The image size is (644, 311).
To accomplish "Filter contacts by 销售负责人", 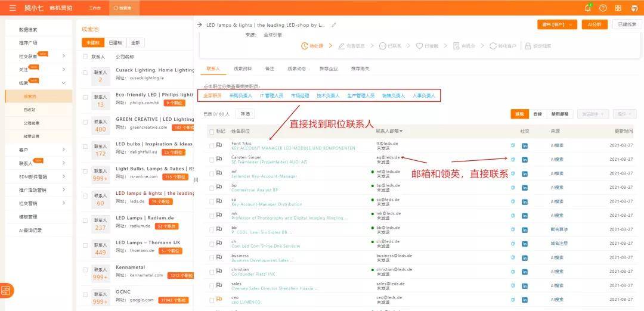I will point(393,95).
